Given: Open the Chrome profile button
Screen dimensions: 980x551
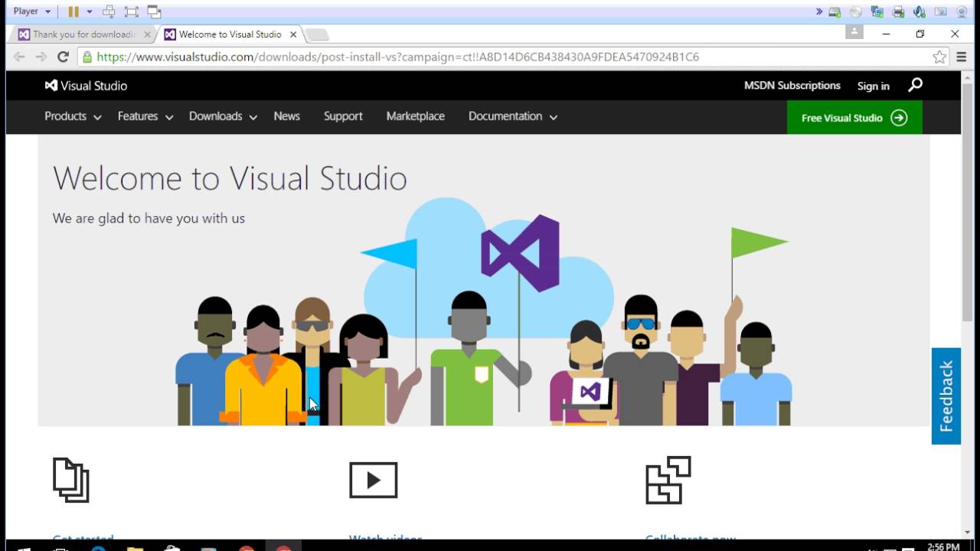Looking at the screenshot, I should click(x=854, y=32).
